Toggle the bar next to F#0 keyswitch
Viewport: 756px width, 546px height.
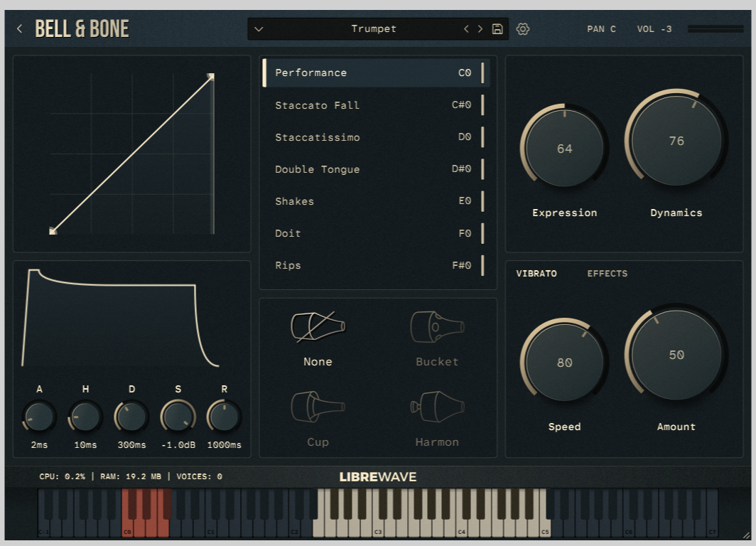[x=482, y=265]
